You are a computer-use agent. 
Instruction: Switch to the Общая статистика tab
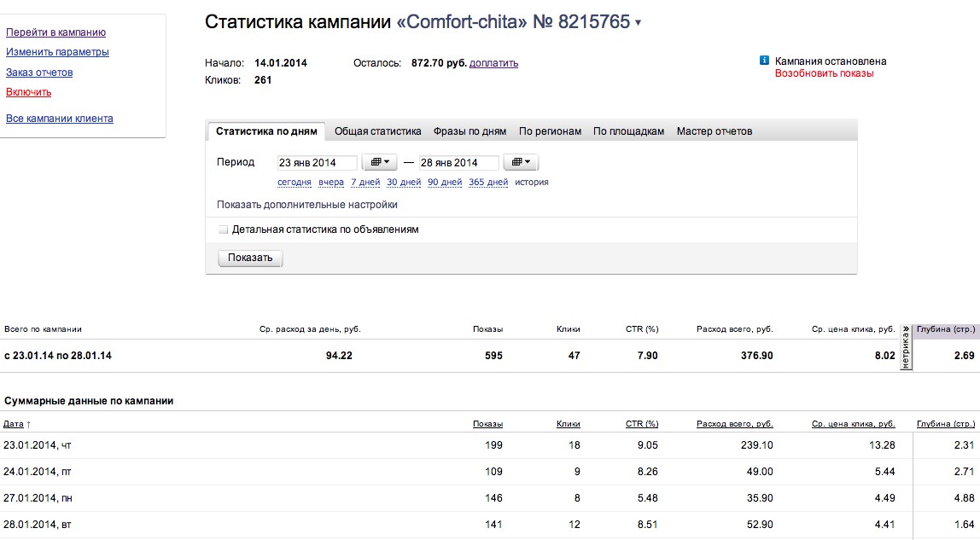coord(377,131)
